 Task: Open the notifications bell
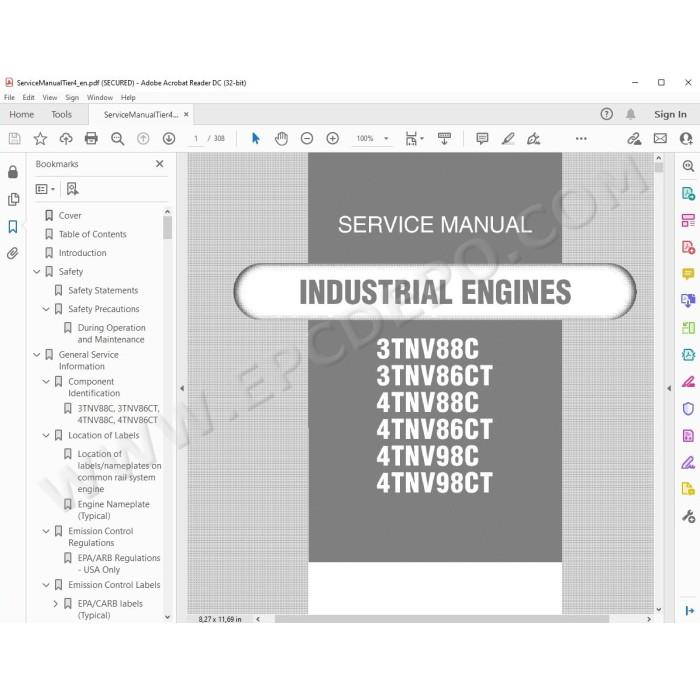click(630, 114)
